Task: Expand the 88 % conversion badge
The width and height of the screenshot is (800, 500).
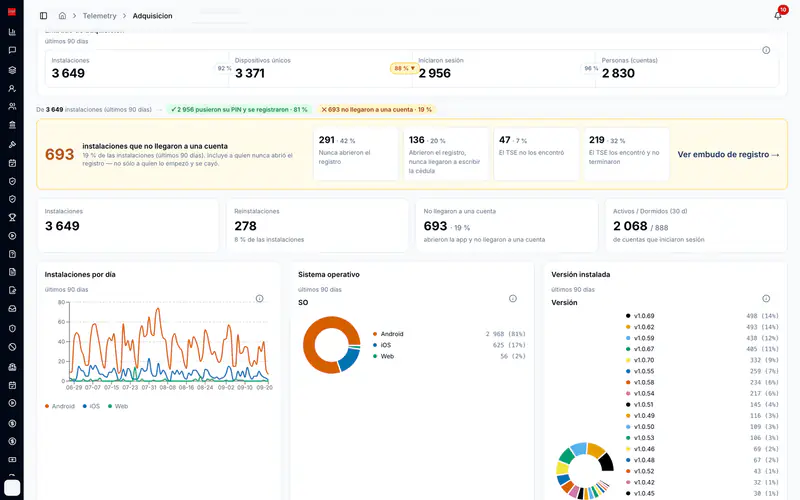Action: tap(404, 68)
